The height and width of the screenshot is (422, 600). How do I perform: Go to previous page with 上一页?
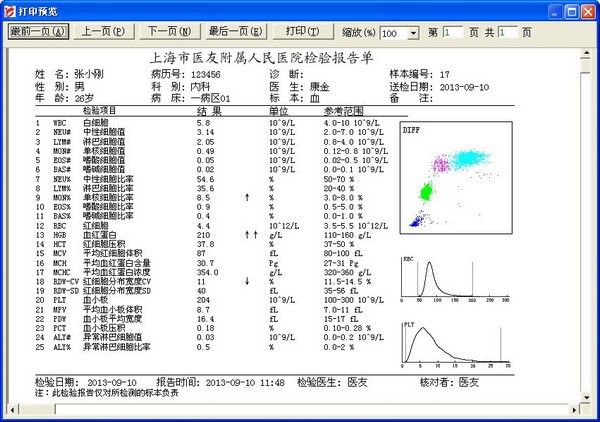click(x=104, y=32)
